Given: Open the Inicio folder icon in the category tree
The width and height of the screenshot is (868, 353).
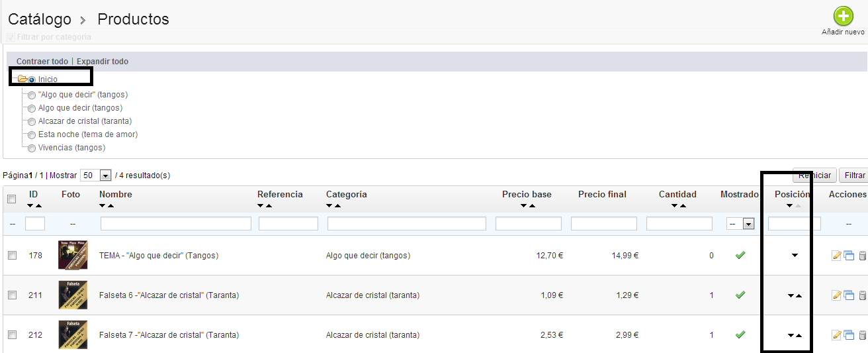Looking at the screenshot, I should 22,79.
